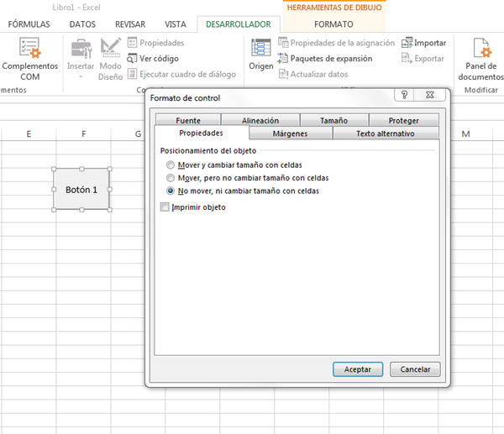The height and width of the screenshot is (434, 504).
Task: Click the Ver código icon
Action: (x=134, y=59)
